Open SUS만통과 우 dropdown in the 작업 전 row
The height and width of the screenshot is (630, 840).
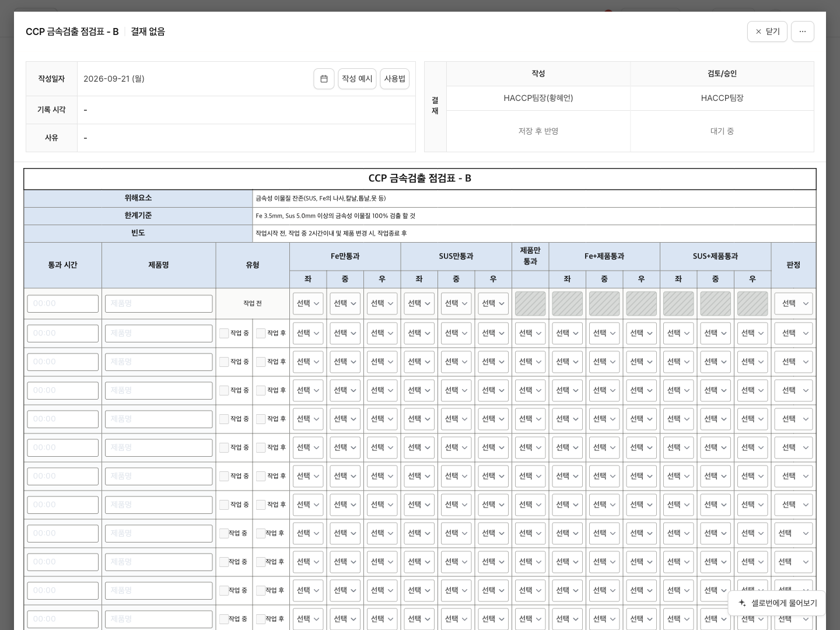tap(493, 303)
